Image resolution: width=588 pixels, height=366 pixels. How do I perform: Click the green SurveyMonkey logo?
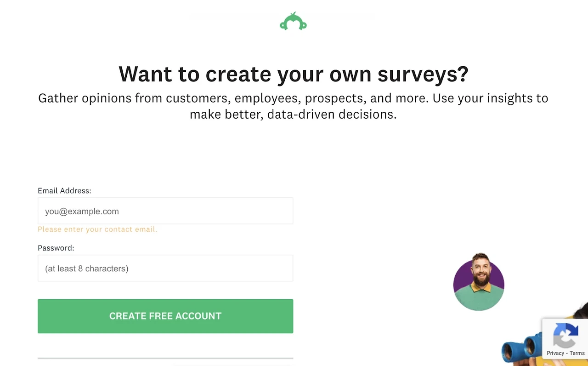click(293, 22)
